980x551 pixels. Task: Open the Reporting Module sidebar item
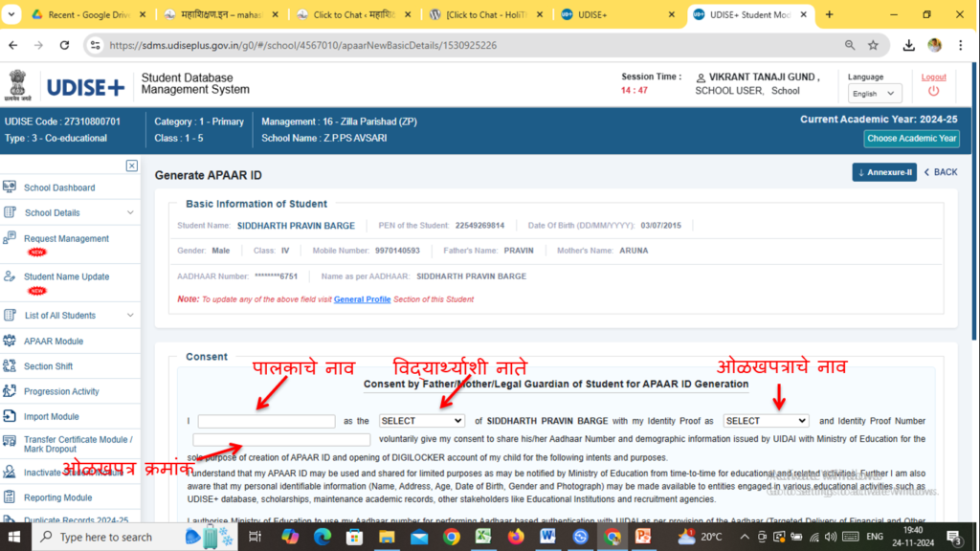pyautogui.click(x=57, y=497)
